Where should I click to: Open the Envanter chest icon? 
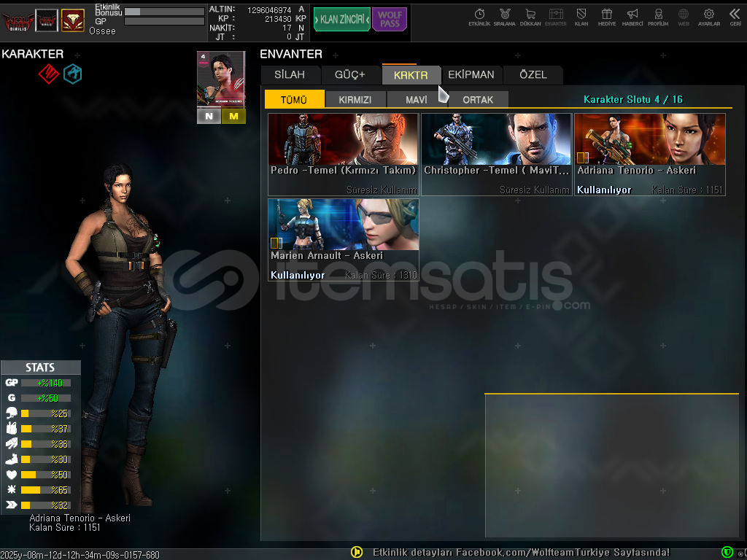tap(555, 17)
